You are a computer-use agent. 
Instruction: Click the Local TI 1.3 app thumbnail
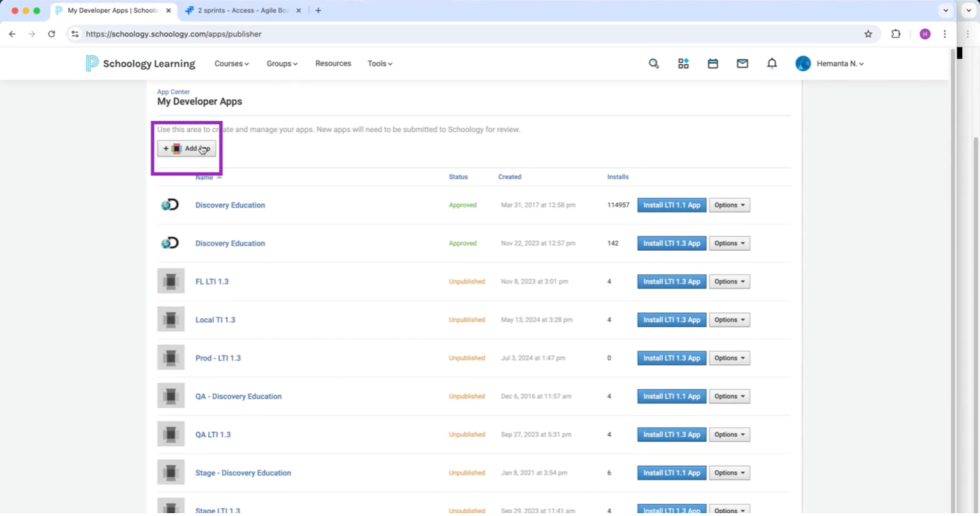(171, 319)
